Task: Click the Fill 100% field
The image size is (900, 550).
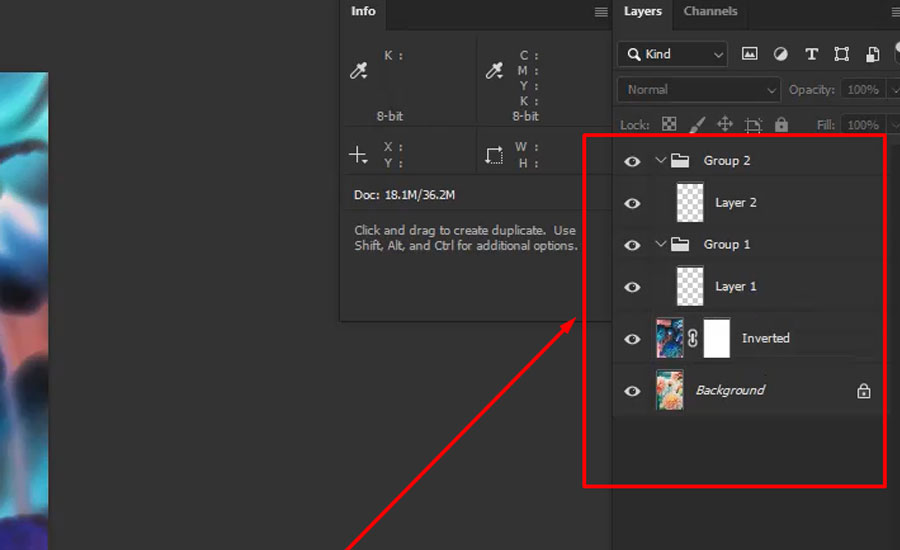Action: pyautogui.click(x=863, y=125)
